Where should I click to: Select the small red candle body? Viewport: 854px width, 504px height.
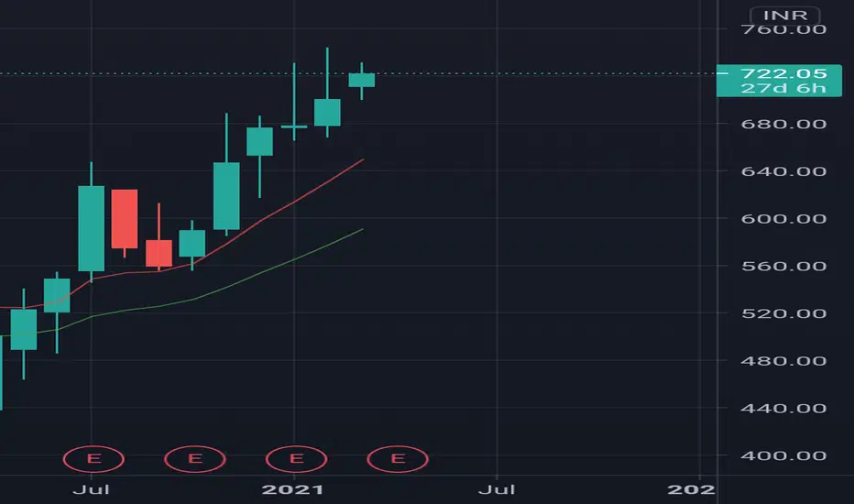click(x=159, y=253)
